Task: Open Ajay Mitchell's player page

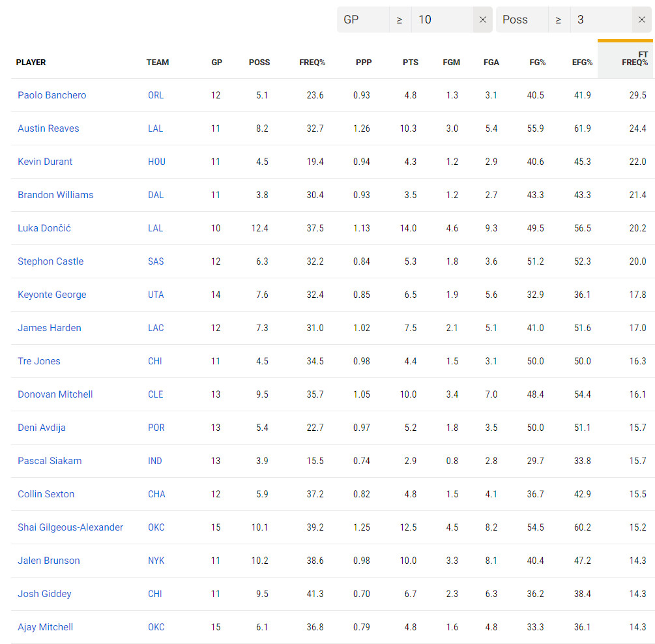Action: click(x=45, y=627)
